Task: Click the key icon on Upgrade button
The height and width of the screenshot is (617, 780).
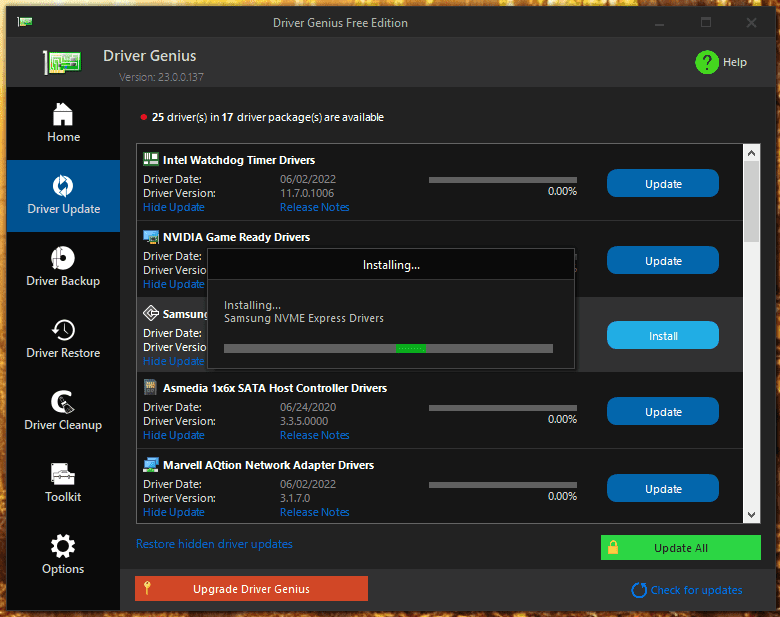Action: click(147, 588)
